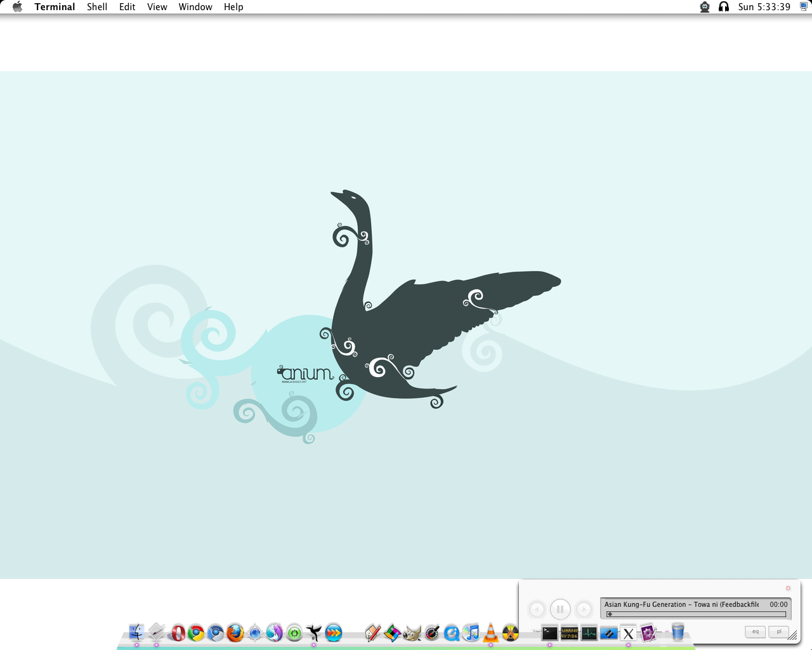Viewport: 812px width, 650px height.
Task: Launch Firefox from the dock
Action: pyautogui.click(x=235, y=633)
